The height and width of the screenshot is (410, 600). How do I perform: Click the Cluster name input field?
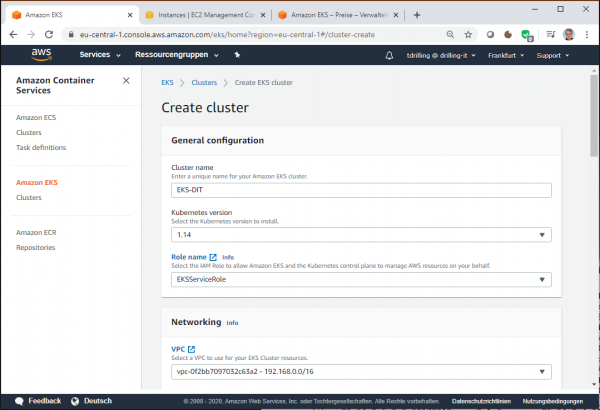pyautogui.click(x=361, y=190)
